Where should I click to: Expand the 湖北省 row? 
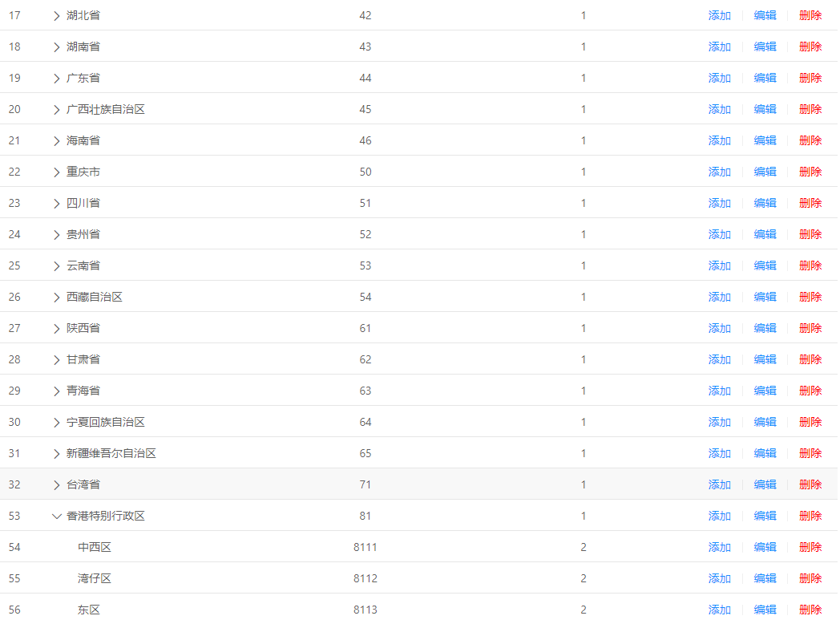point(56,16)
